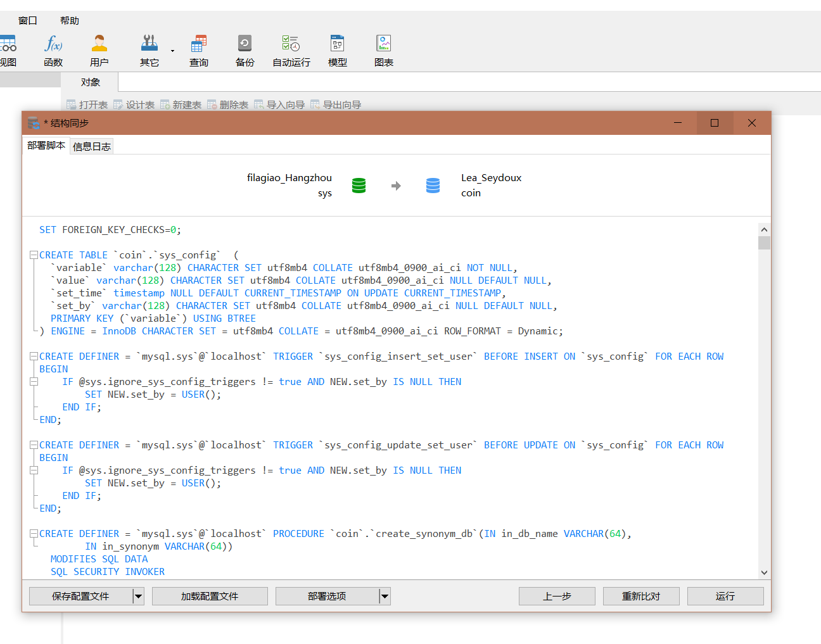
Task: Click 导出向导 in the object toolbar
Action: (x=336, y=104)
